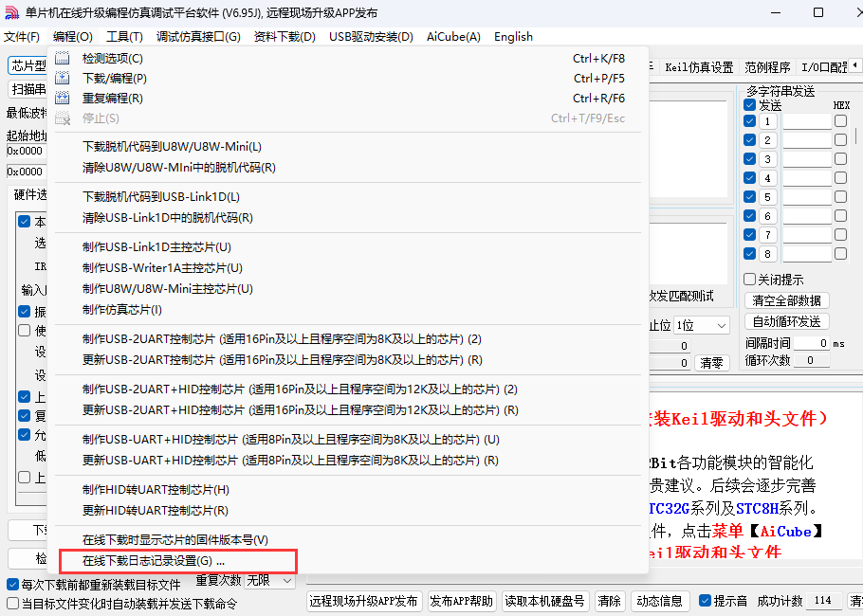
Task: Click the 循环次数 input field
Action: pyautogui.click(x=812, y=360)
